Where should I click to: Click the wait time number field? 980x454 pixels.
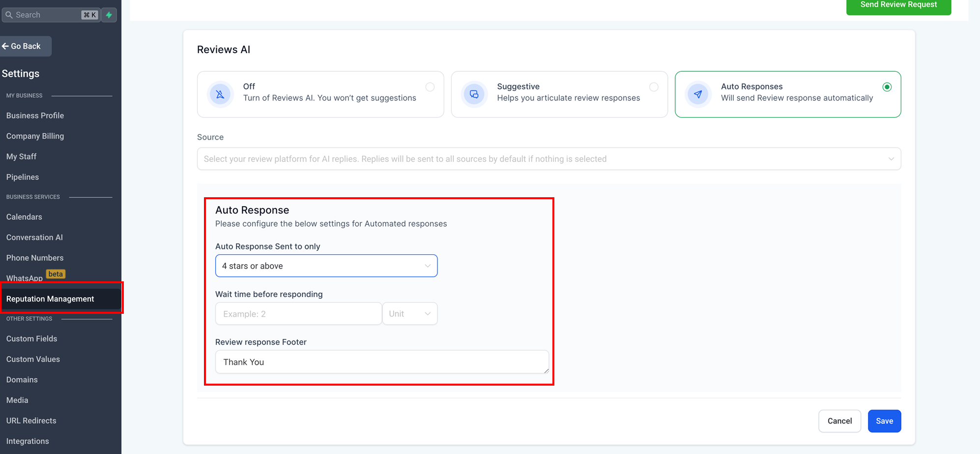[298, 314]
